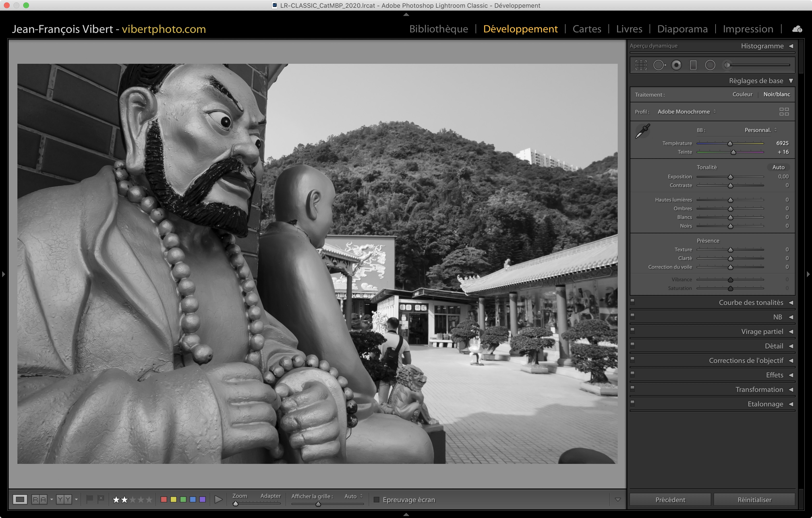The height and width of the screenshot is (518, 812).
Task: Enable Epreuvage écran checkbox
Action: click(x=377, y=499)
